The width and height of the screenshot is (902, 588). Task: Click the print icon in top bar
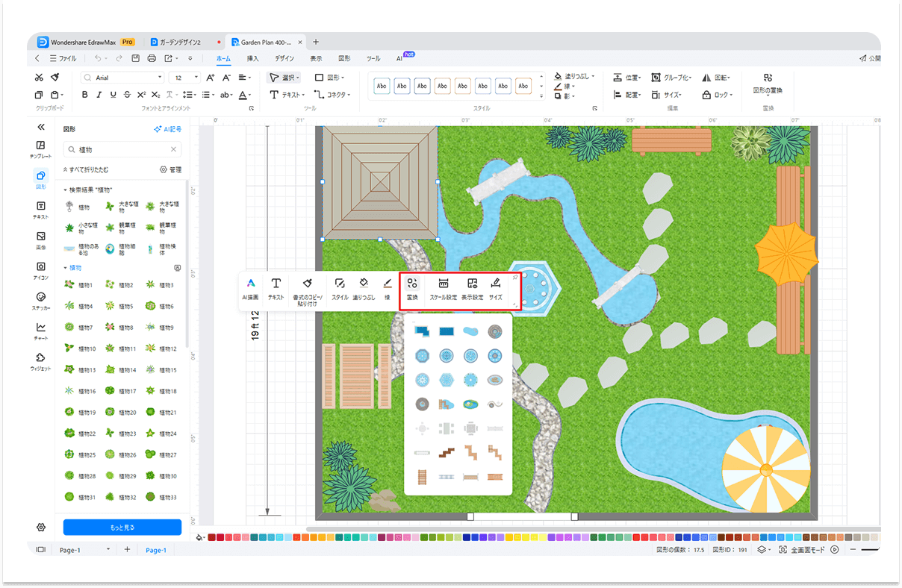point(152,58)
